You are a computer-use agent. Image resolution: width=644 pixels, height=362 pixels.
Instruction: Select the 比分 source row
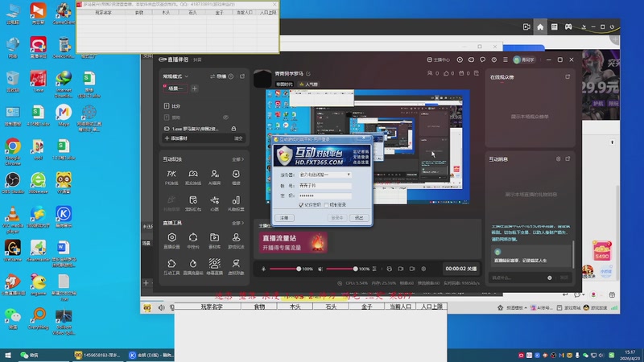204,106
